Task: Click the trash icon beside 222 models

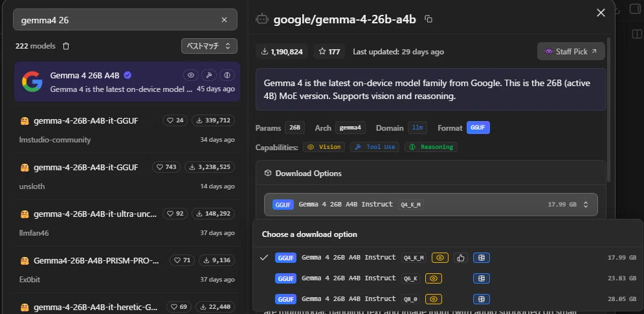Action: (x=66, y=46)
